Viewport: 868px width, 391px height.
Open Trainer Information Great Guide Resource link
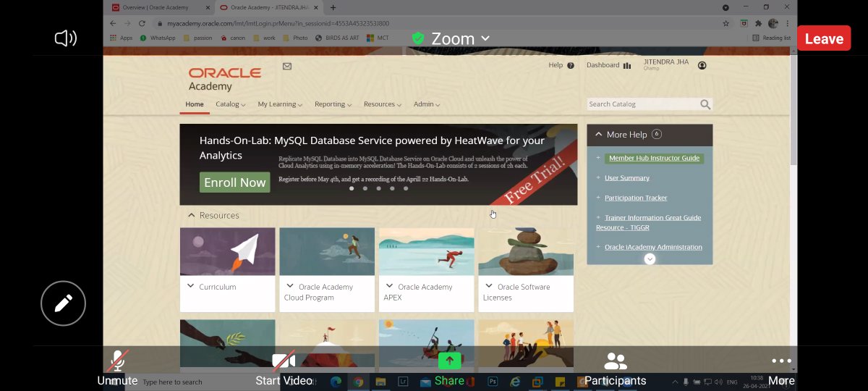(648, 222)
